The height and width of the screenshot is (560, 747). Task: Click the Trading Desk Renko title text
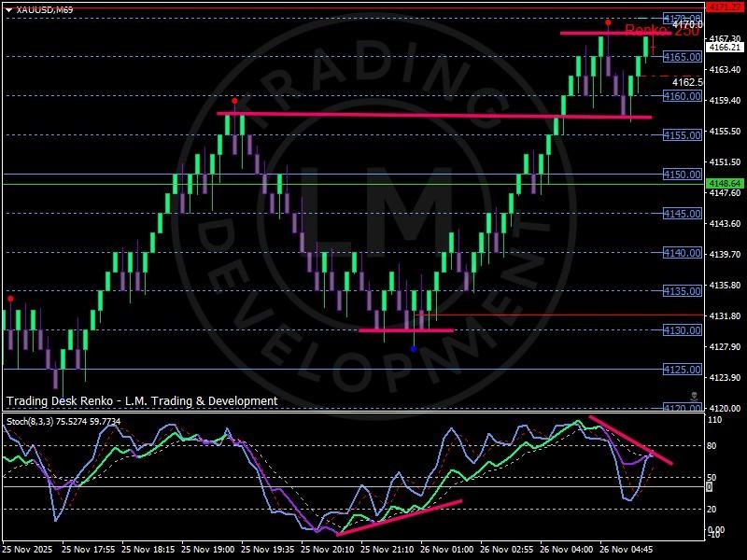[142, 401]
